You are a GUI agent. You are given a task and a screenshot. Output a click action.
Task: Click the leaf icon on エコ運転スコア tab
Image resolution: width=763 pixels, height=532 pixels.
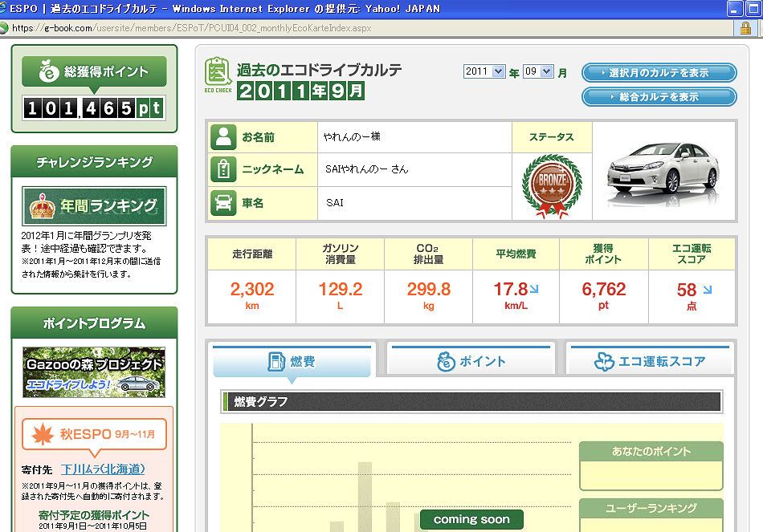tap(604, 361)
